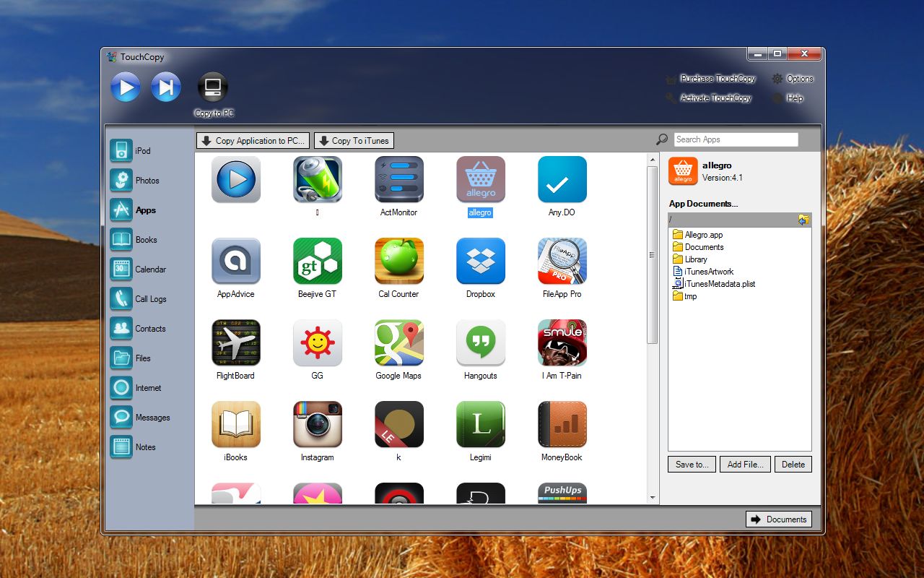Open the Internet section in the sidebar
924x578 pixels.
(137, 387)
